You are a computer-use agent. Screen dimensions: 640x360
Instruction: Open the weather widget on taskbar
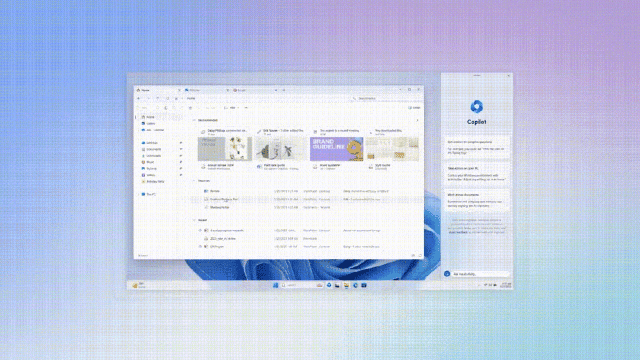tap(139, 285)
